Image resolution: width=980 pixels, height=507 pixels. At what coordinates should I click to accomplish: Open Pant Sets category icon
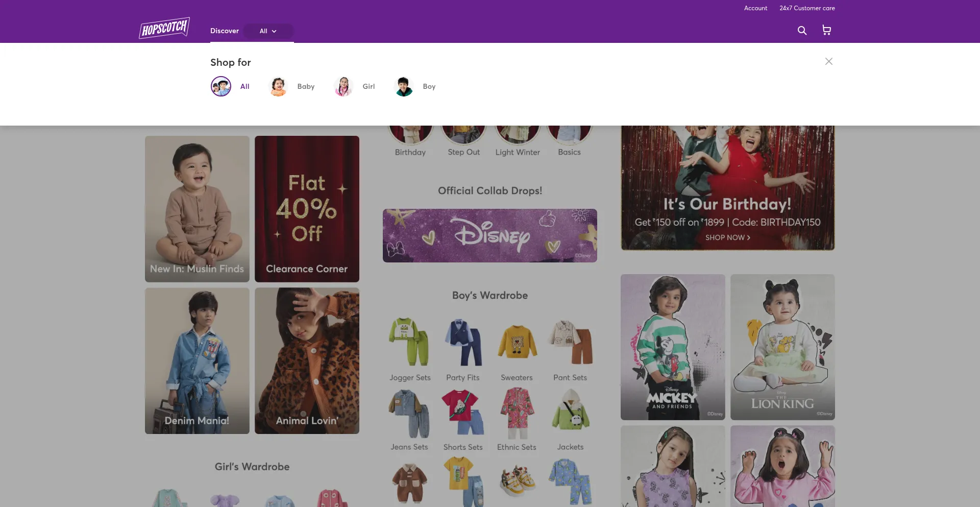(570, 342)
